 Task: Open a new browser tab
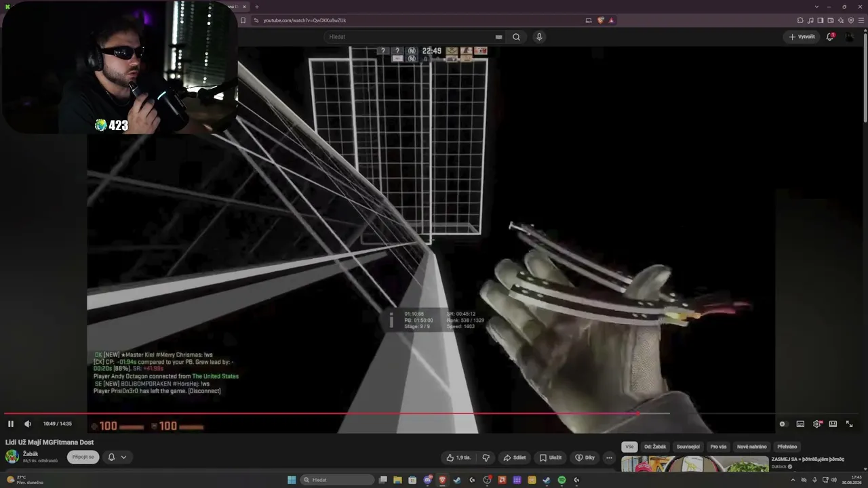[x=256, y=7]
